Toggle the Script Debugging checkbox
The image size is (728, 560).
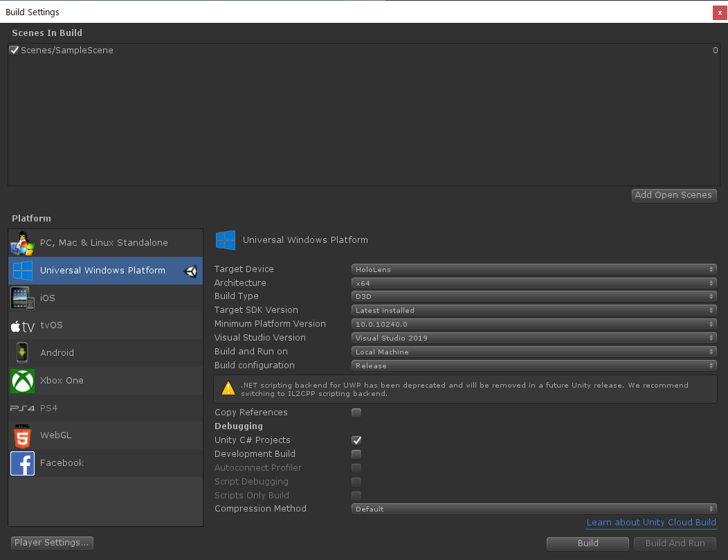pos(356,482)
